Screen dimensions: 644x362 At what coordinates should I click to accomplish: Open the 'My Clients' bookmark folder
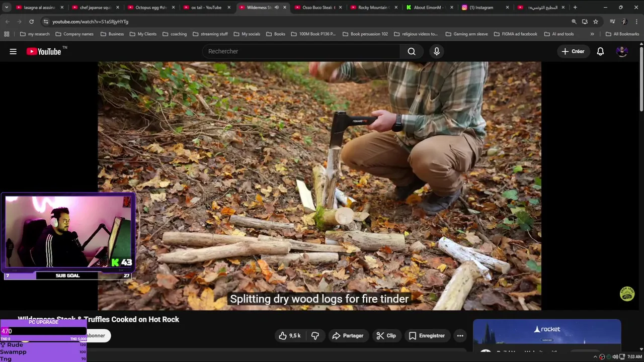143,34
